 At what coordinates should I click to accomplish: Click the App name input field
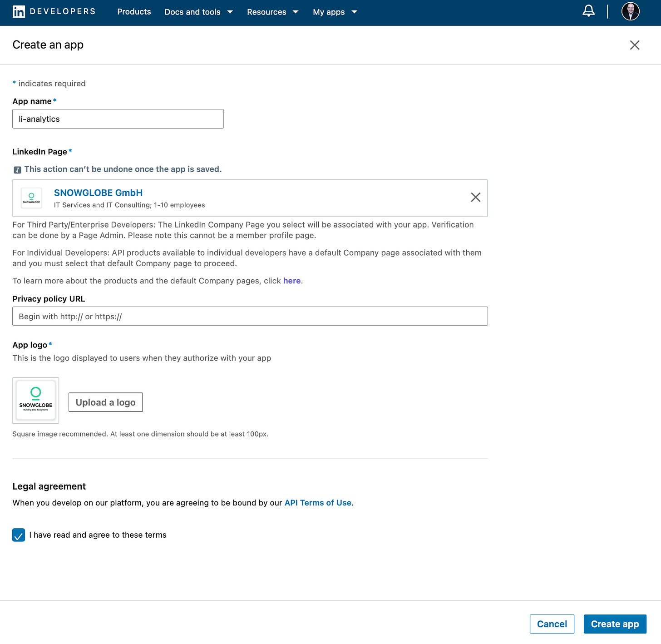[118, 119]
